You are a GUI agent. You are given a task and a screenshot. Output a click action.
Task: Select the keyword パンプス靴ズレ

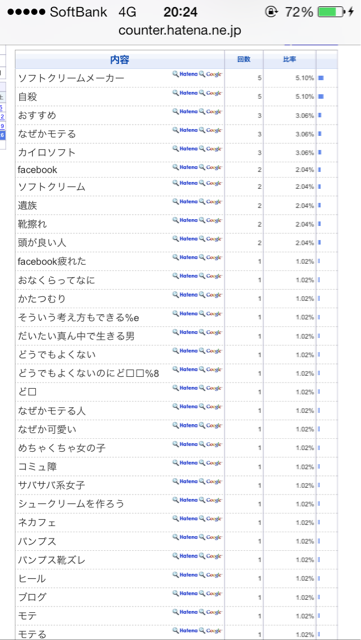pos(52,560)
